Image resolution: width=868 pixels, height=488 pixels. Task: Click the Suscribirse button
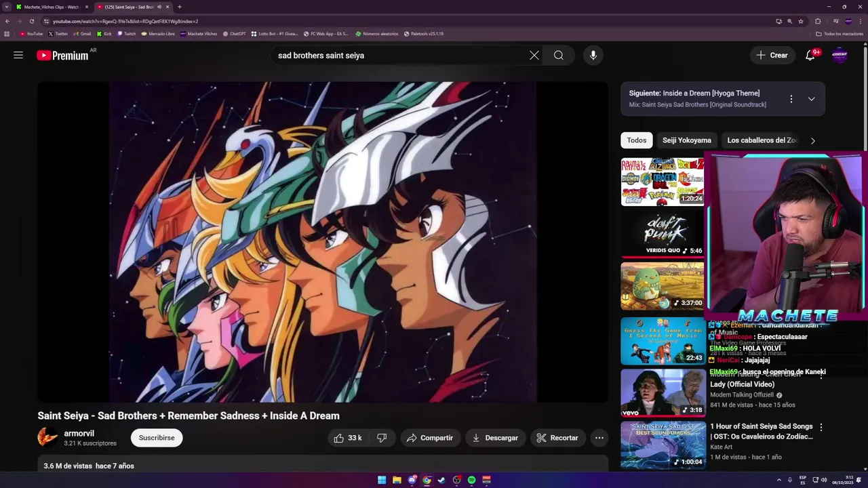[157, 438]
